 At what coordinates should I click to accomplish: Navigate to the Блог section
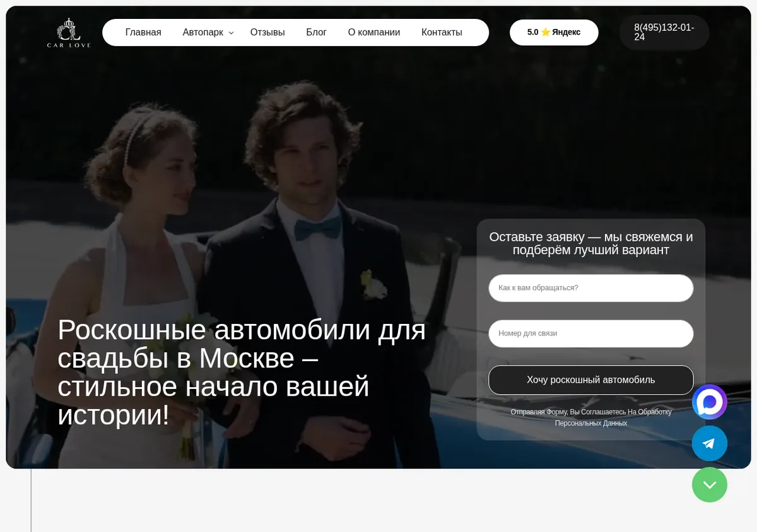[x=316, y=32]
